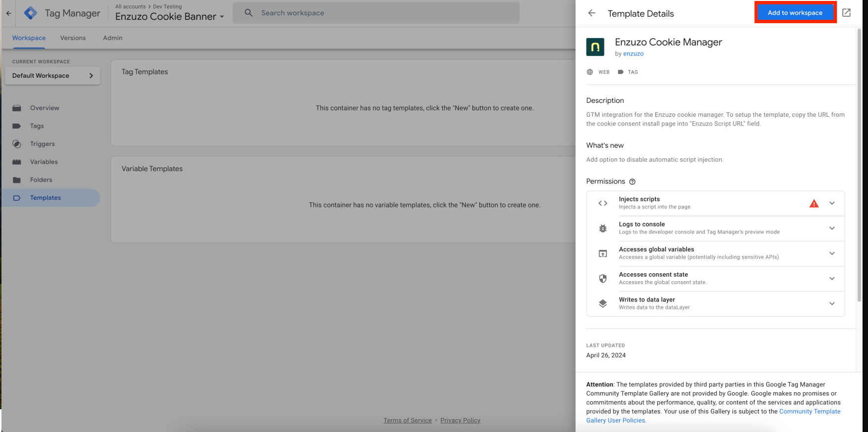Click the WEB globe icon
This screenshot has height=432, width=868.
tap(590, 72)
